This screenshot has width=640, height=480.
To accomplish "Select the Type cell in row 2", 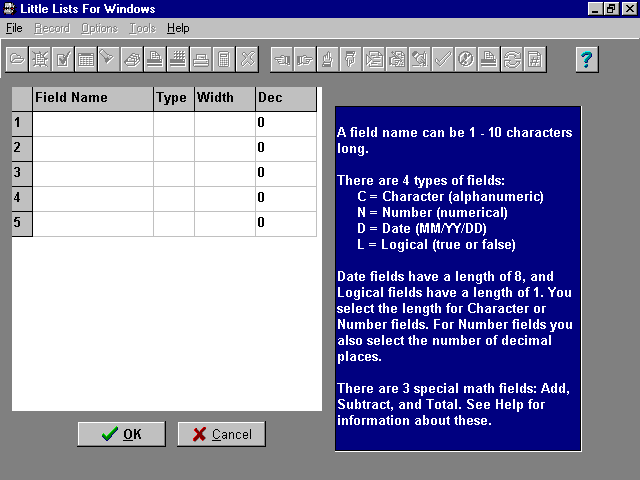I will 173,148.
